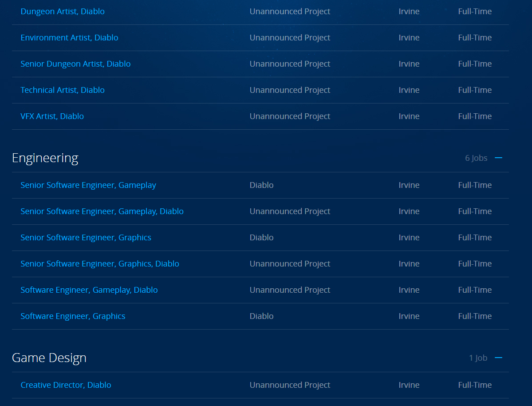Open Creative Director, Diablo job posting

pyautogui.click(x=66, y=385)
